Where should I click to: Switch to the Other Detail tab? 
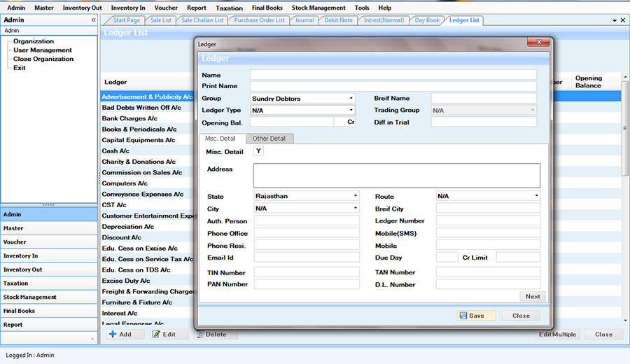(x=269, y=139)
